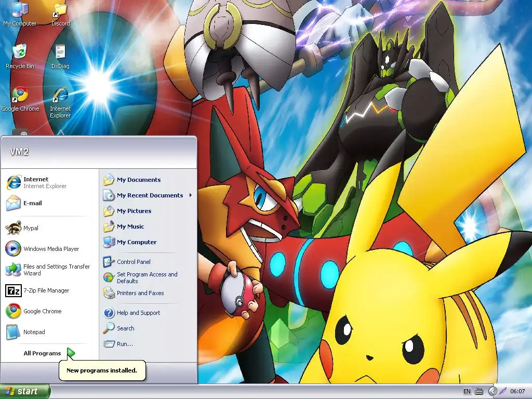Choose the Notepad entry text
Image resolution: width=532 pixels, height=399 pixels.
(34, 332)
